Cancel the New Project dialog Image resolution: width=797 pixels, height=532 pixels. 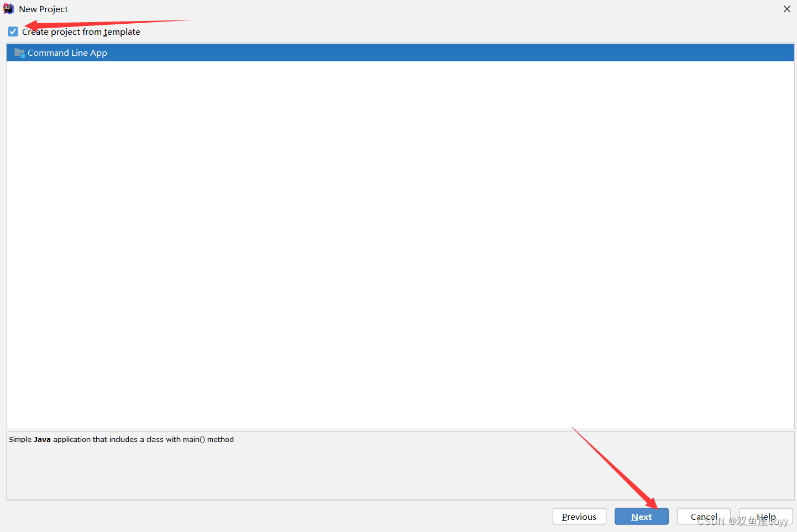[704, 517]
